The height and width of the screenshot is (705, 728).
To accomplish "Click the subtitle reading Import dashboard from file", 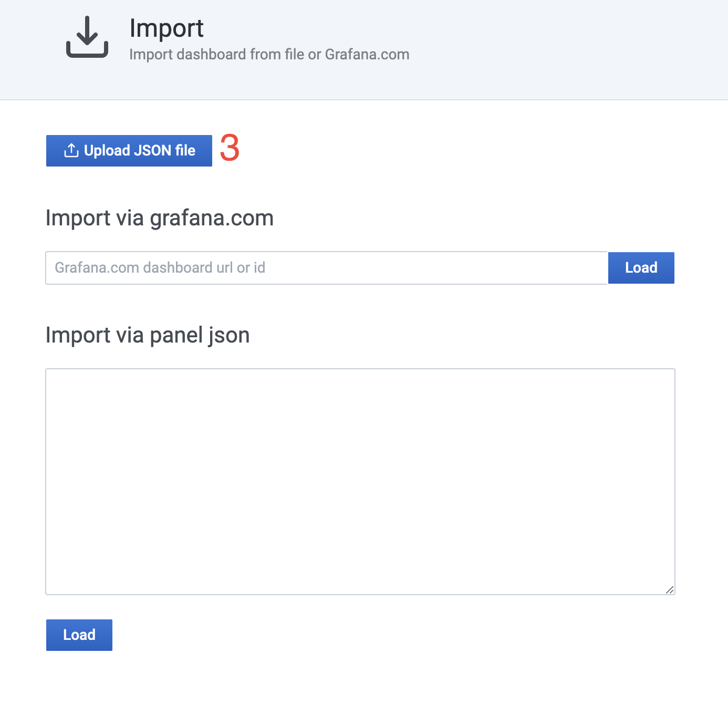I will [x=269, y=54].
